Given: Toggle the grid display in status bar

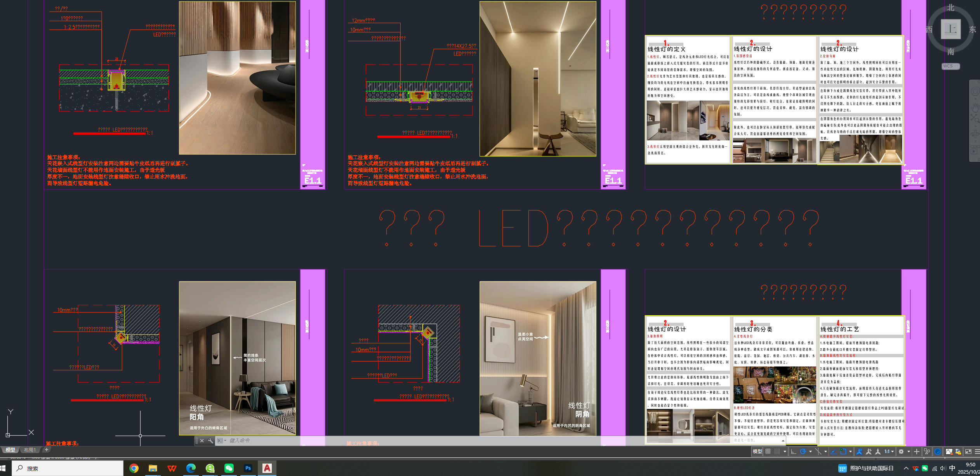Looking at the screenshot, I should [x=768, y=452].
